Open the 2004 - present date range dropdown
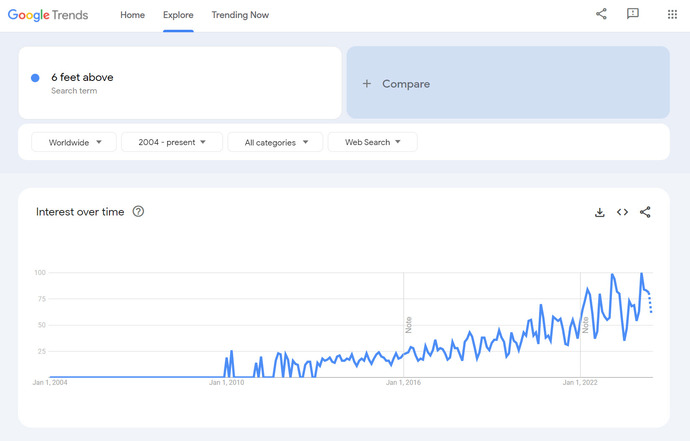This screenshot has width=690, height=441. [x=171, y=142]
